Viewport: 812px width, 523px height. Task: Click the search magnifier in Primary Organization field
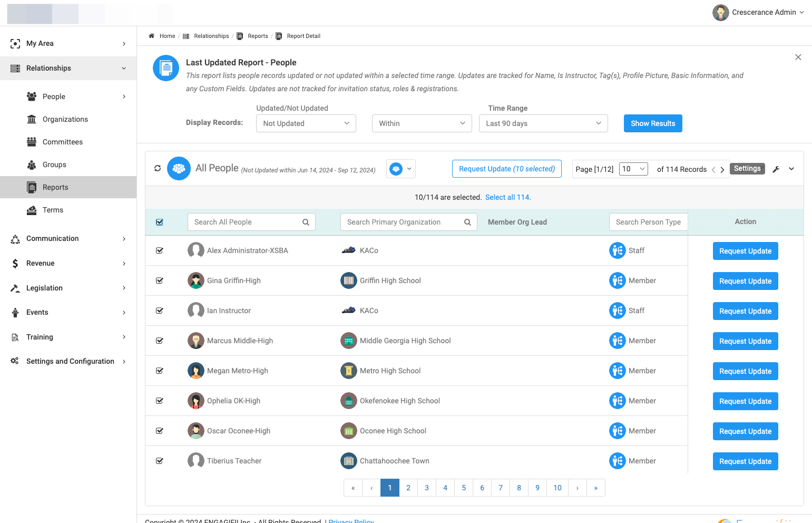click(x=467, y=222)
